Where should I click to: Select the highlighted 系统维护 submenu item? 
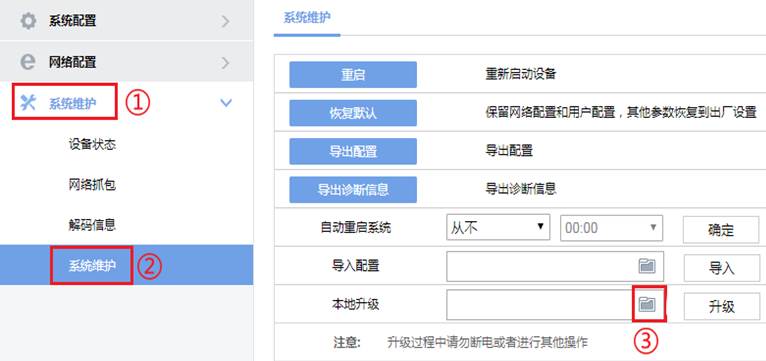tap(92, 266)
